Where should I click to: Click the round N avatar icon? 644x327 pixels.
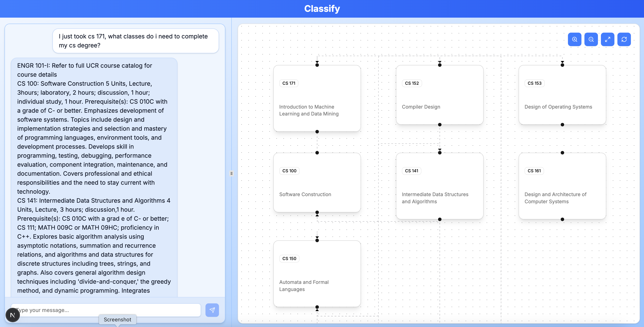(13, 315)
